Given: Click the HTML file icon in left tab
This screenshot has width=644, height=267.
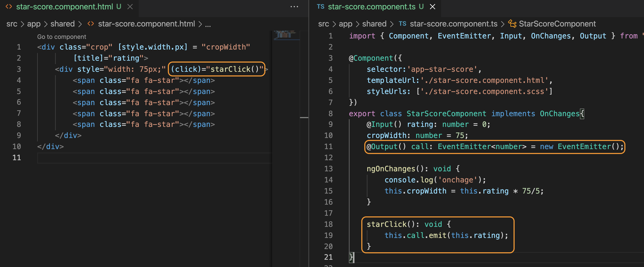Looking at the screenshot, I should click(9, 7).
